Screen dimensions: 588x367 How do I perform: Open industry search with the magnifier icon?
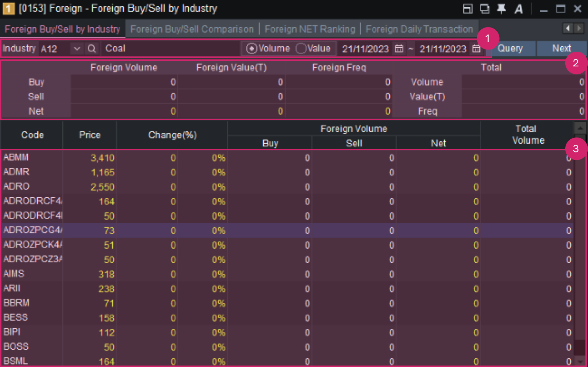coord(92,48)
